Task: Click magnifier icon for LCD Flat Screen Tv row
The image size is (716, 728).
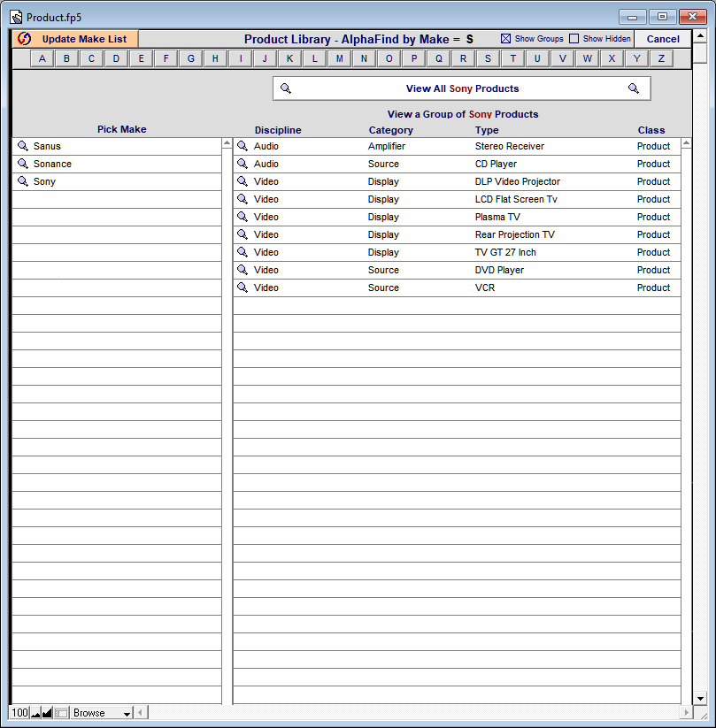Action: 243,199
